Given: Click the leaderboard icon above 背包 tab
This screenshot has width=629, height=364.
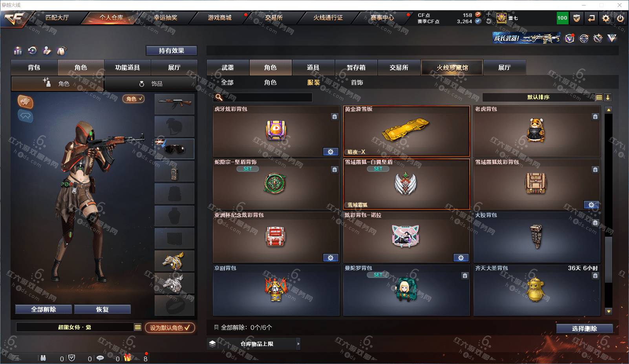Looking at the screenshot, I should point(18,51).
